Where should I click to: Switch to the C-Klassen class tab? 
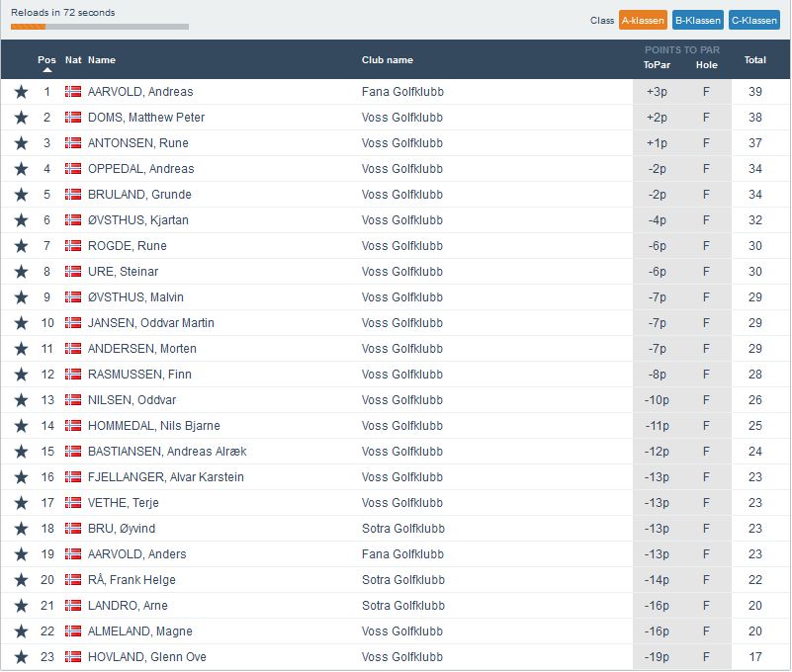pos(753,21)
